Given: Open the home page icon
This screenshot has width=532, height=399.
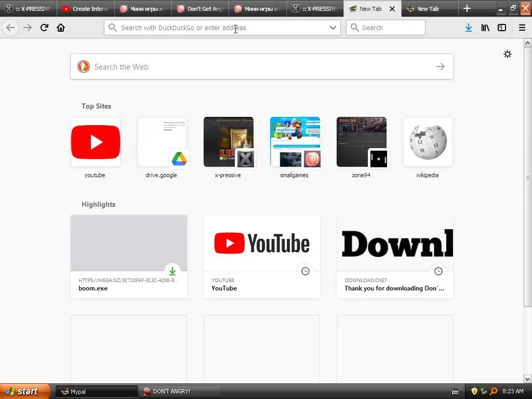Looking at the screenshot, I should coord(61,28).
